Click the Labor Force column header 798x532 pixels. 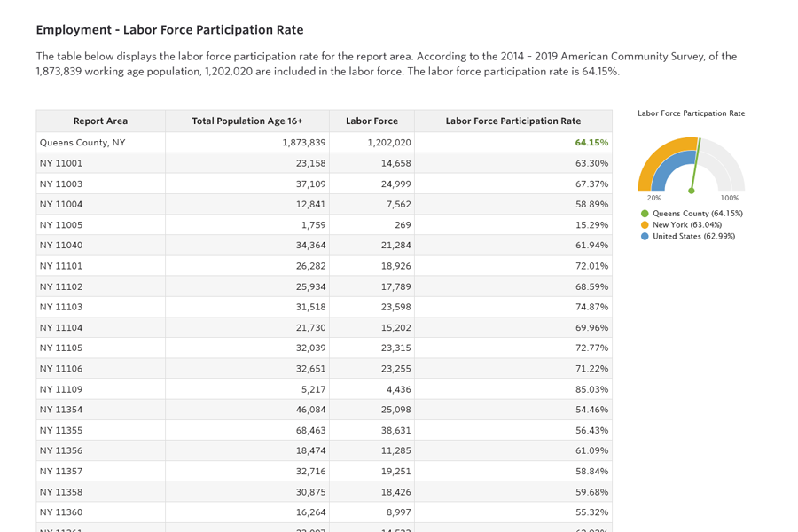[372, 121]
